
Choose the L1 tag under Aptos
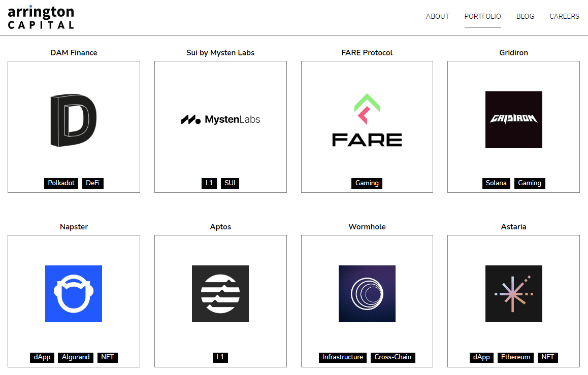coord(220,357)
